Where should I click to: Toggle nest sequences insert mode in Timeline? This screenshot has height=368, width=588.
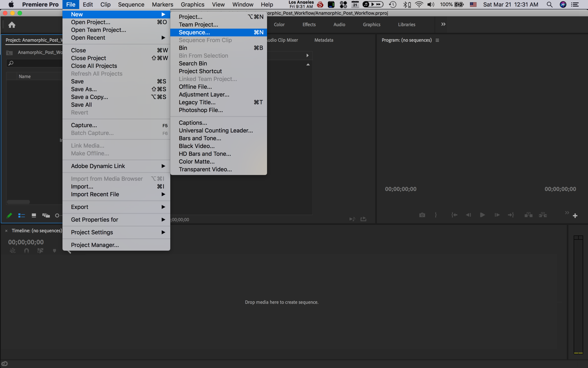tap(13, 251)
